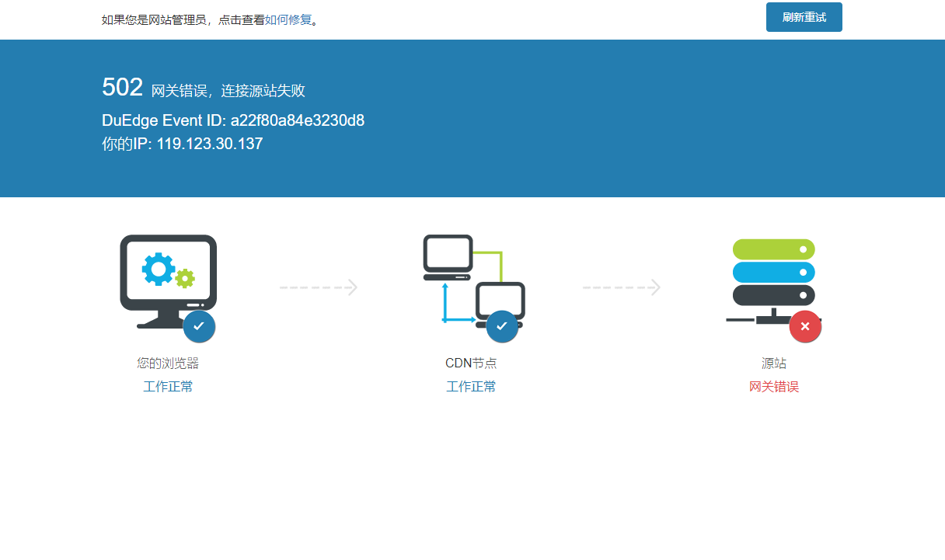
Task: Click the 刷新重试 refresh button
Action: pyautogui.click(x=804, y=17)
